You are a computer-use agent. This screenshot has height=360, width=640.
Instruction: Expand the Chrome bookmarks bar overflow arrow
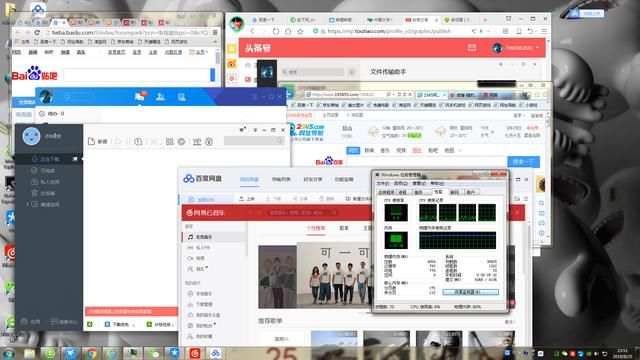coord(215,42)
